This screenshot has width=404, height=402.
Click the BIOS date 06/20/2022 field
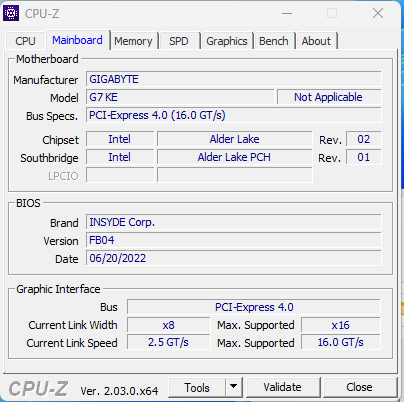click(234, 258)
